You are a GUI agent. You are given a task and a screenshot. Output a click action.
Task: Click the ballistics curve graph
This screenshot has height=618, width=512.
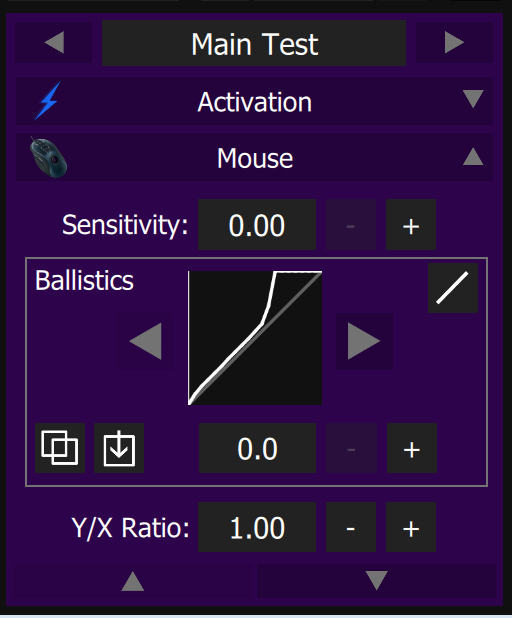(x=255, y=338)
